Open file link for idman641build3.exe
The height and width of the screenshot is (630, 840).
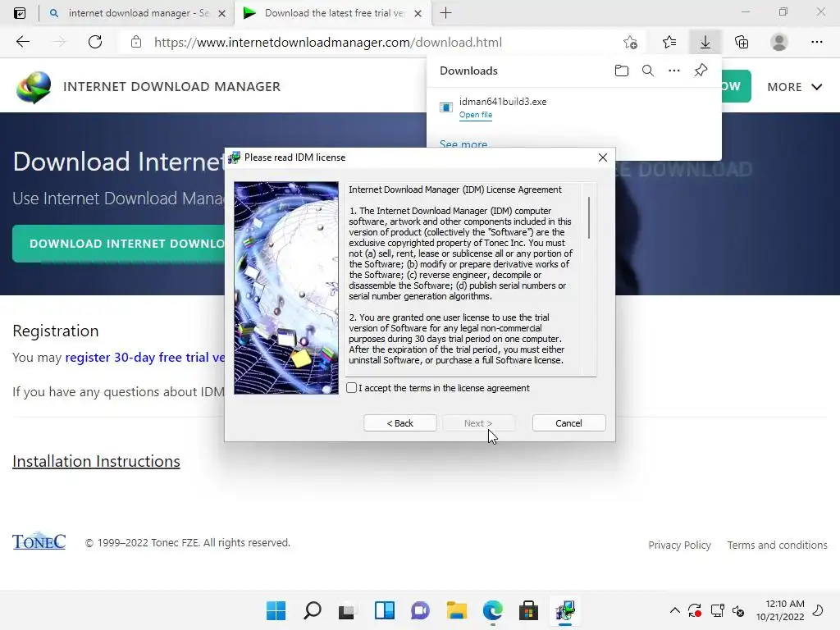[475, 115]
